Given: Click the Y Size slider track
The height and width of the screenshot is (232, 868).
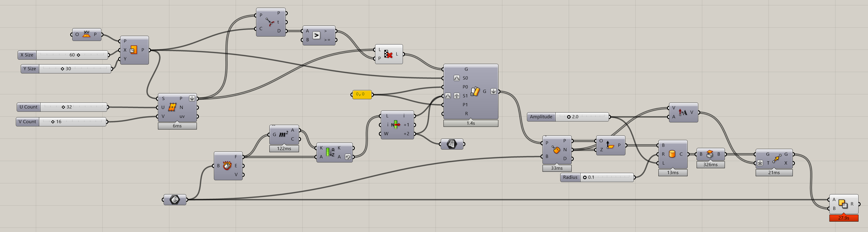Looking at the screenshot, I should tap(75, 69).
